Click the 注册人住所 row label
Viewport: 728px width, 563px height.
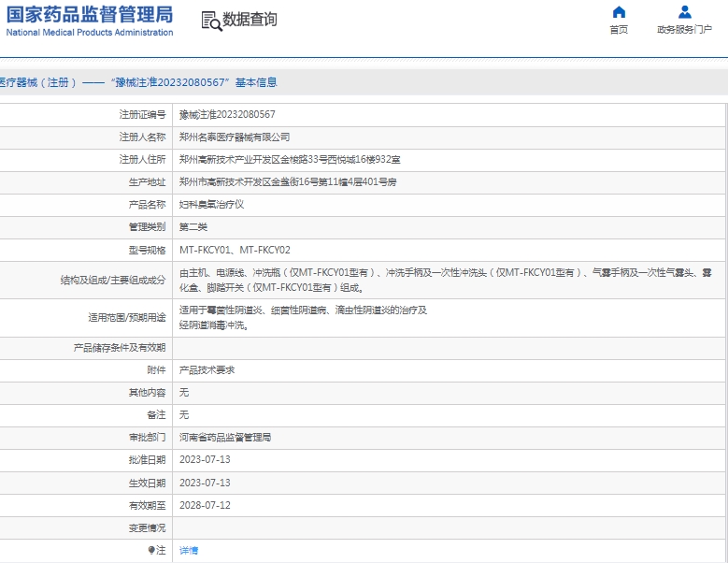click(143, 160)
